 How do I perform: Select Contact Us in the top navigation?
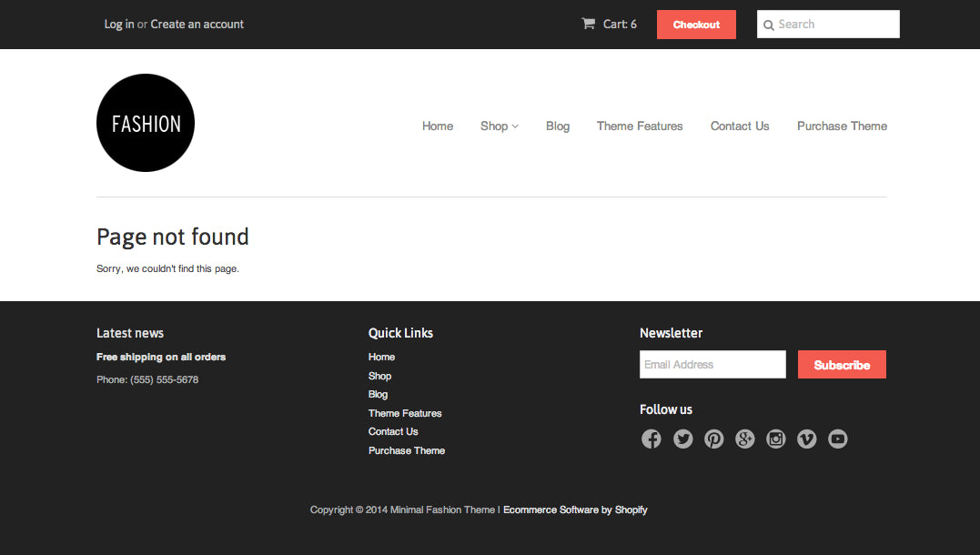coord(740,126)
